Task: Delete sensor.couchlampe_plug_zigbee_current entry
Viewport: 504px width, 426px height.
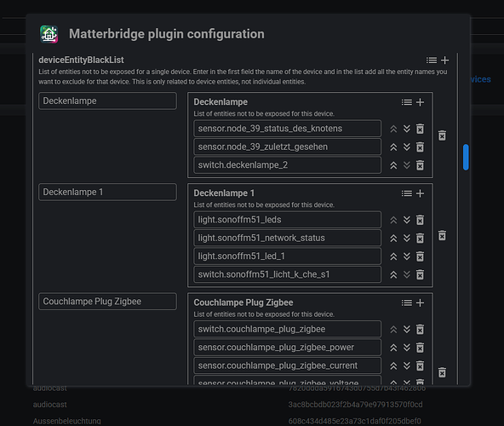Action: click(420, 366)
